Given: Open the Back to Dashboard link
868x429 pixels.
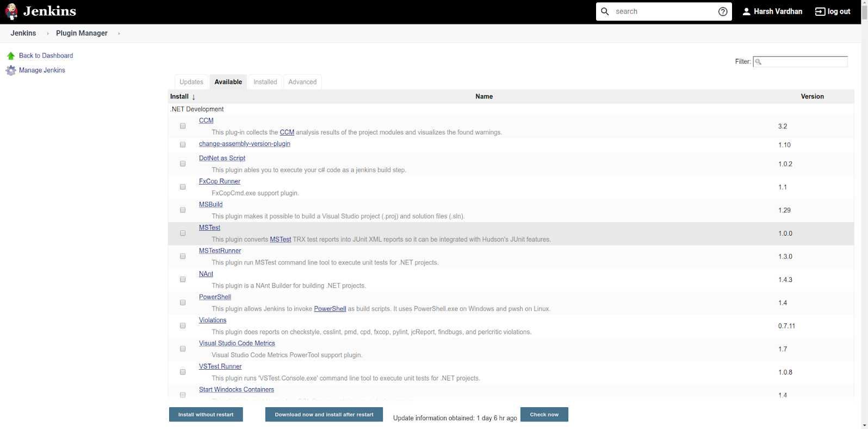Looking at the screenshot, I should tap(46, 56).
